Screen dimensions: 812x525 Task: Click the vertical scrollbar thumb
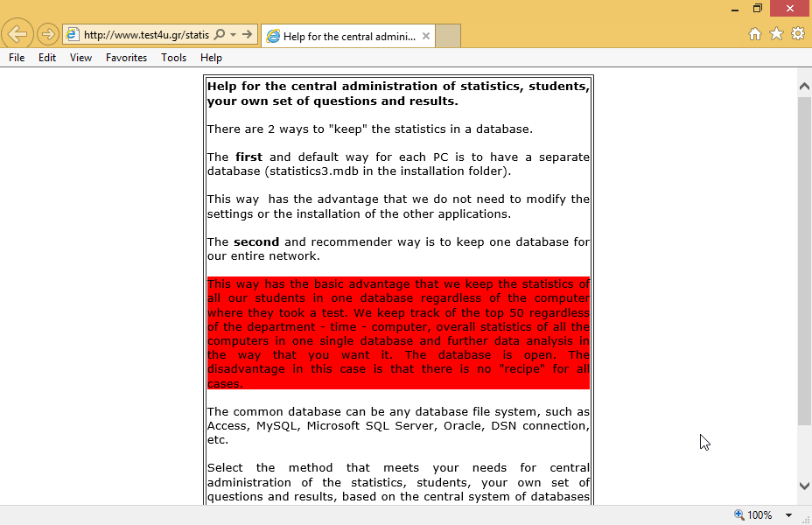pos(804,261)
